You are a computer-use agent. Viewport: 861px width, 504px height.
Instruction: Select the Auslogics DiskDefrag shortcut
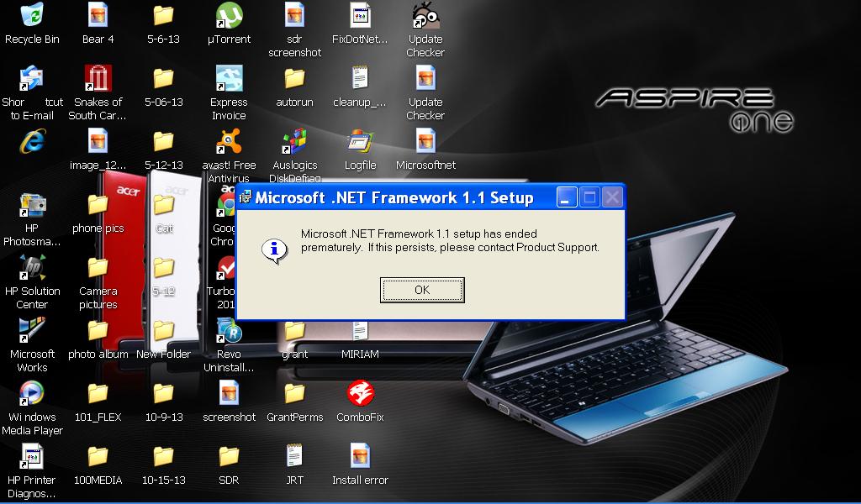click(x=294, y=141)
